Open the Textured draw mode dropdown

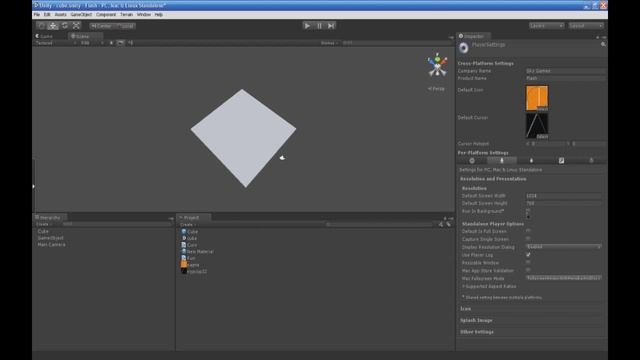[x=56, y=43]
